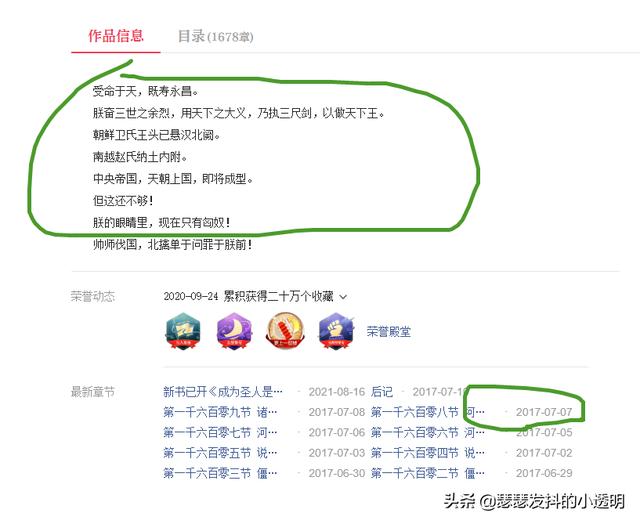Click the round gold tower badge

pos(285,331)
